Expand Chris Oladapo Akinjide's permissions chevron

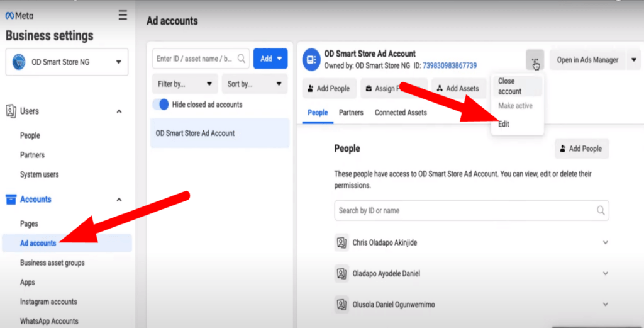(606, 242)
